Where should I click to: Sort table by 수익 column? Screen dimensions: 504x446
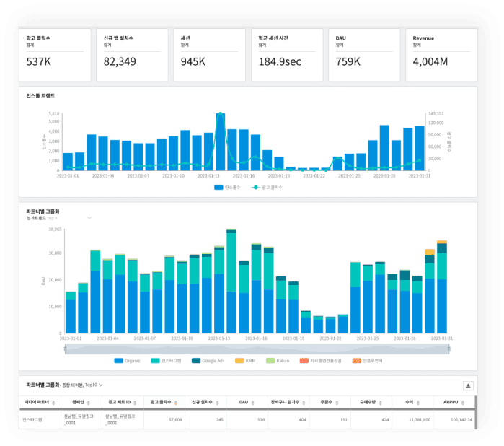418,403
